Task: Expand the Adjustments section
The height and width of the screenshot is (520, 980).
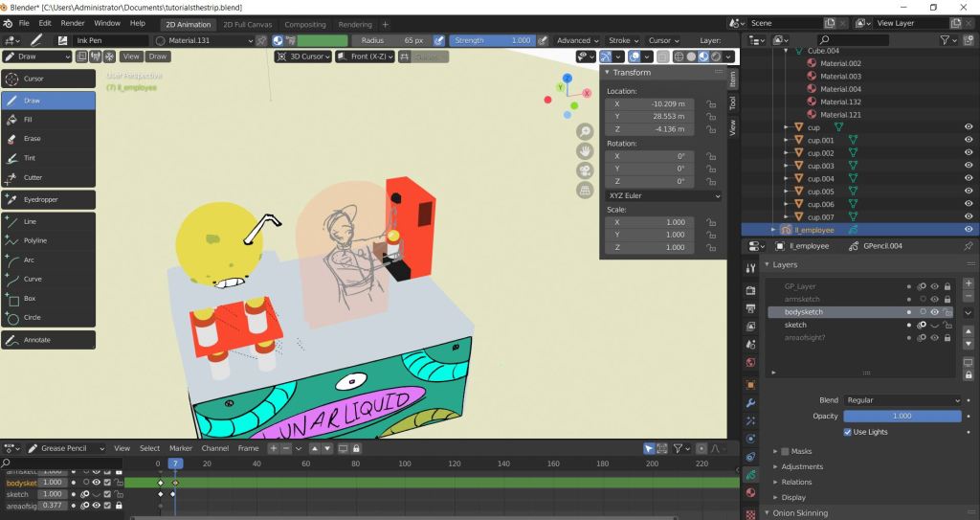Action: point(802,466)
